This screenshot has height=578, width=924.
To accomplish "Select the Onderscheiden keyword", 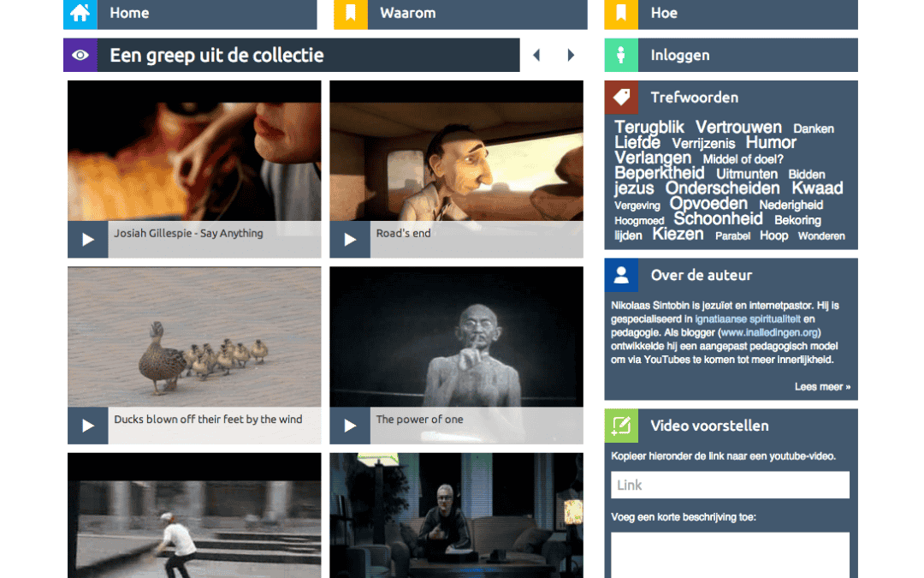I will (722, 188).
